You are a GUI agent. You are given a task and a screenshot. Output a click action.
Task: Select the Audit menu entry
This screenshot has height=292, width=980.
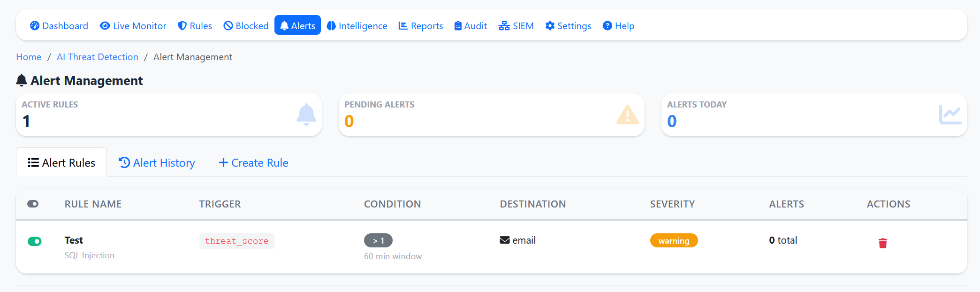[x=470, y=26]
